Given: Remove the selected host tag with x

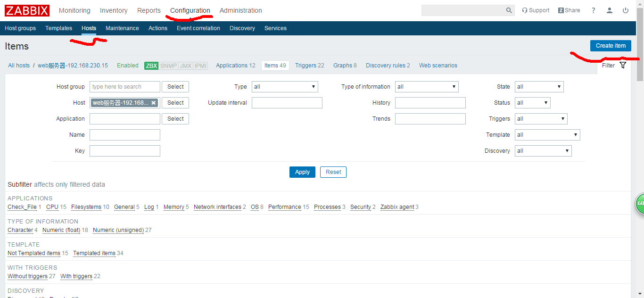Looking at the screenshot, I should pos(153,103).
